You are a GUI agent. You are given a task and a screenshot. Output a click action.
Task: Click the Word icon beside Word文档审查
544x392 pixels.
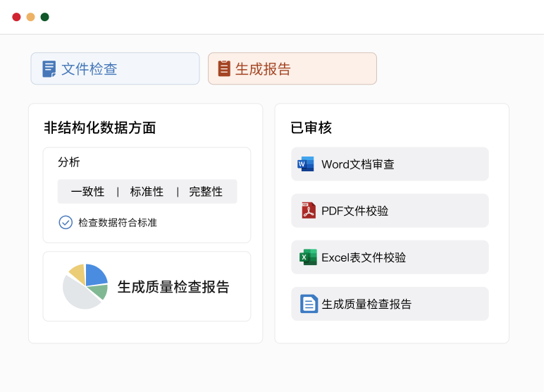306,164
